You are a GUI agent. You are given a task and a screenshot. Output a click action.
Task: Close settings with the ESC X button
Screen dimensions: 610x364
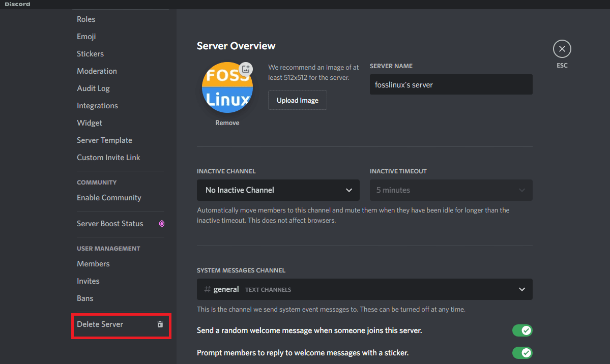[x=562, y=49]
